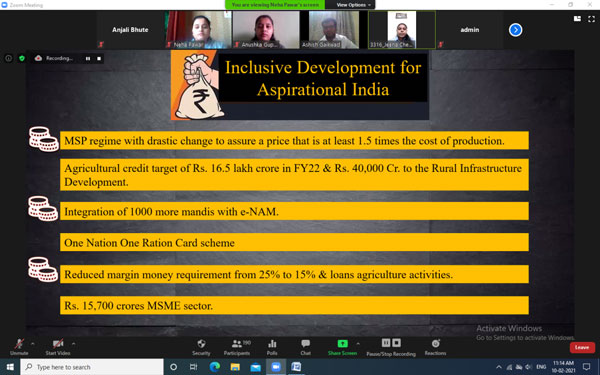Open meeting information icon

click(x=8, y=58)
